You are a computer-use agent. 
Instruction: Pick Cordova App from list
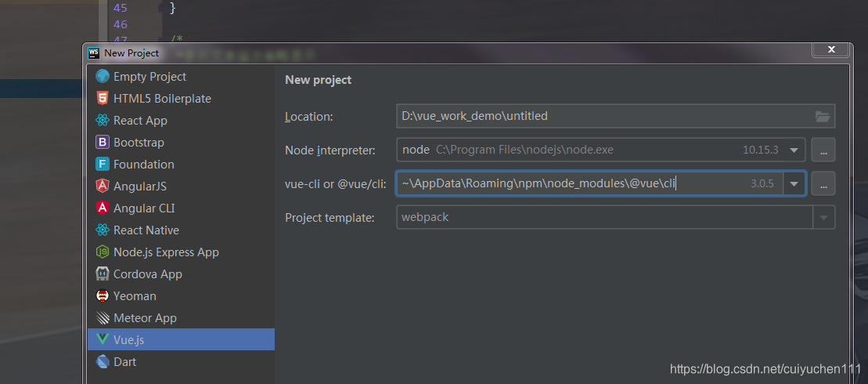tap(181, 274)
